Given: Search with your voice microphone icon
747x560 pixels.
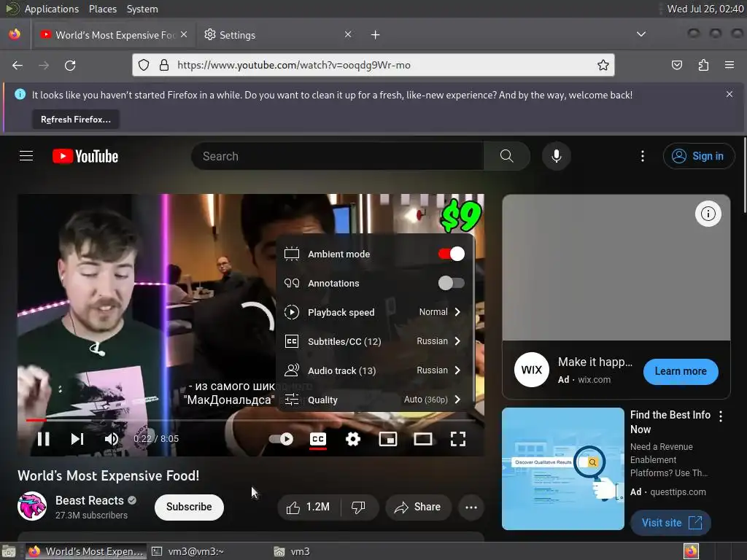Looking at the screenshot, I should 557,156.
